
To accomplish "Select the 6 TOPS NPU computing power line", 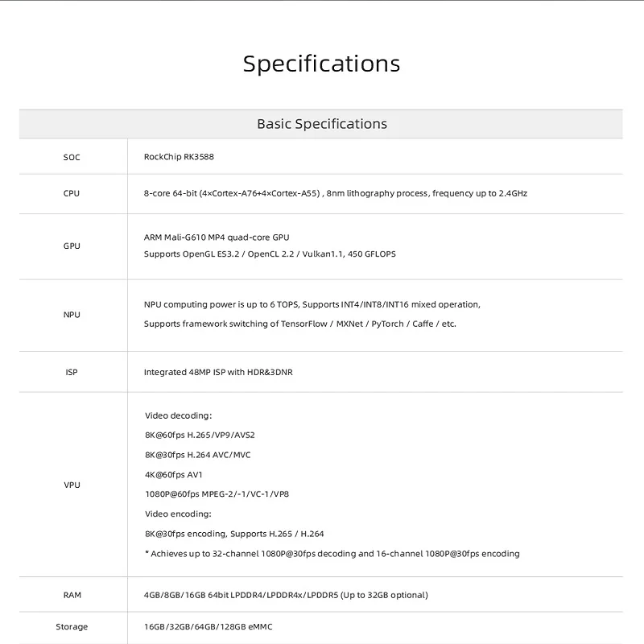I will tap(312, 304).
